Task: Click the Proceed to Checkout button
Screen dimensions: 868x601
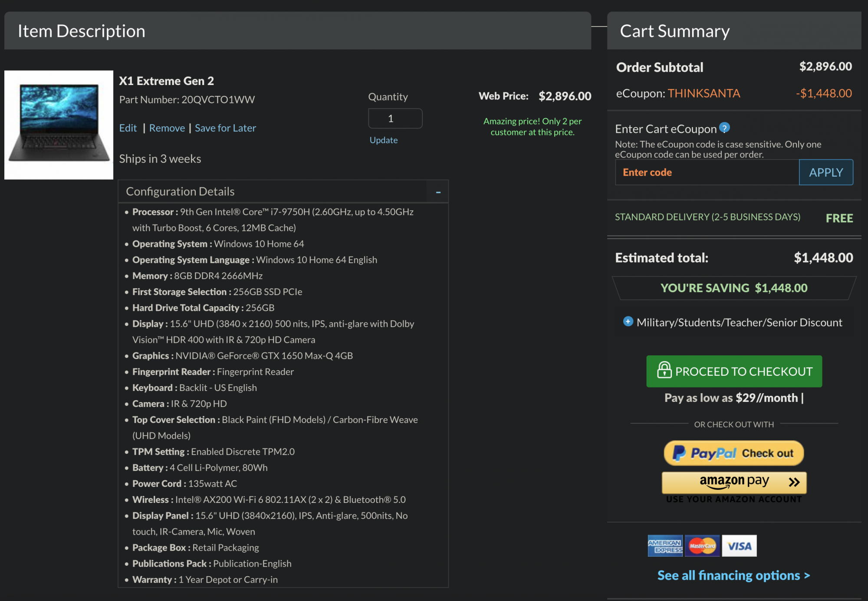Action: (734, 371)
